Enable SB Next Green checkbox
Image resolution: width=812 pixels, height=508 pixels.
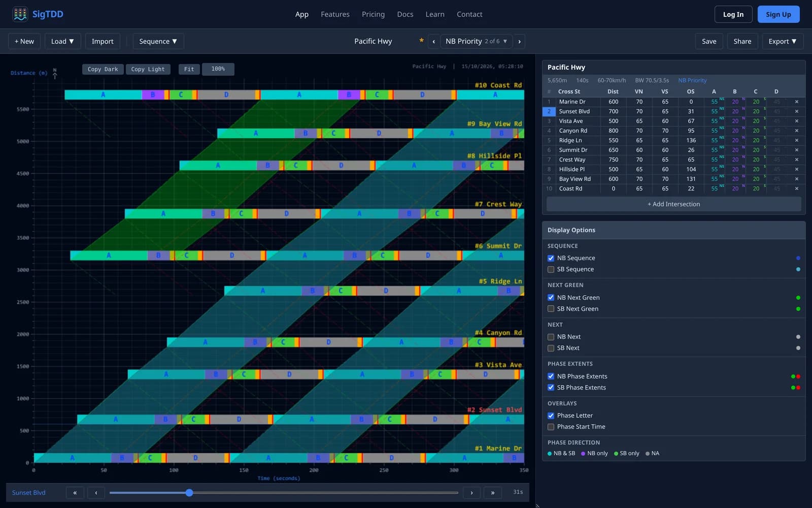click(551, 309)
